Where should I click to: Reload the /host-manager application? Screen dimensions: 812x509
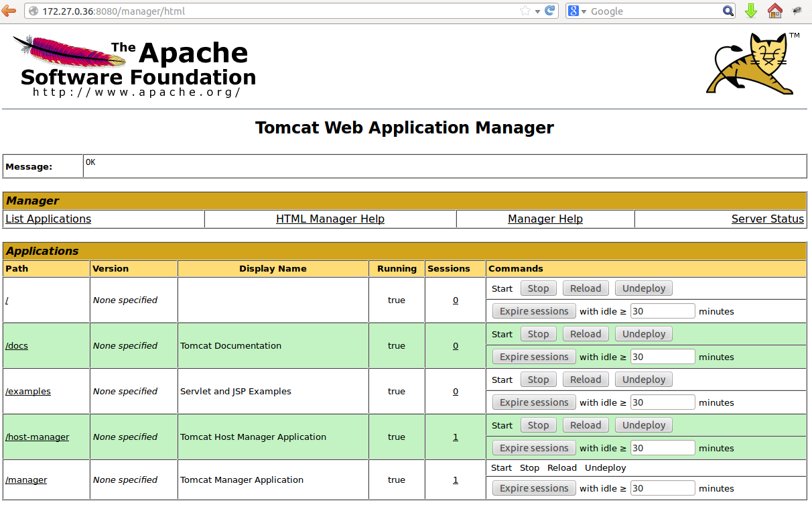pos(586,425)
